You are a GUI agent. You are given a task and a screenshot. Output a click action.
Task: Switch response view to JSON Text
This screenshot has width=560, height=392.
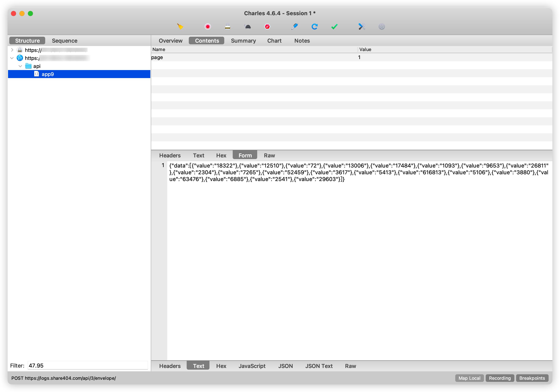pos(318,366)
